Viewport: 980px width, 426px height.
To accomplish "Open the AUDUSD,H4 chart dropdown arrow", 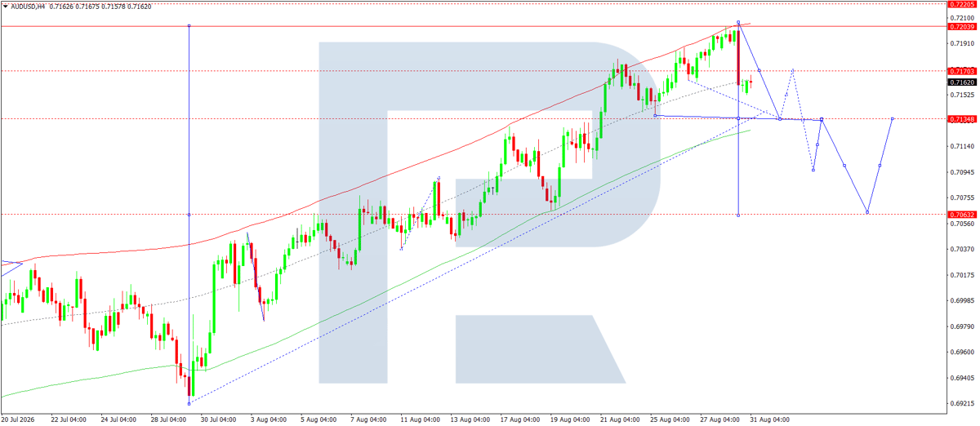I will pos(5,6).
